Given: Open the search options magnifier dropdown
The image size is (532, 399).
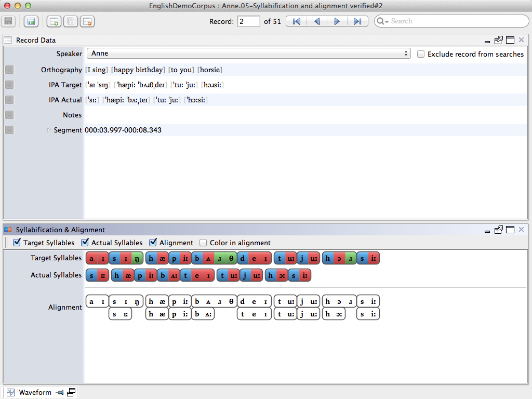Looking at the screenshot, I should tap(382, 21).
